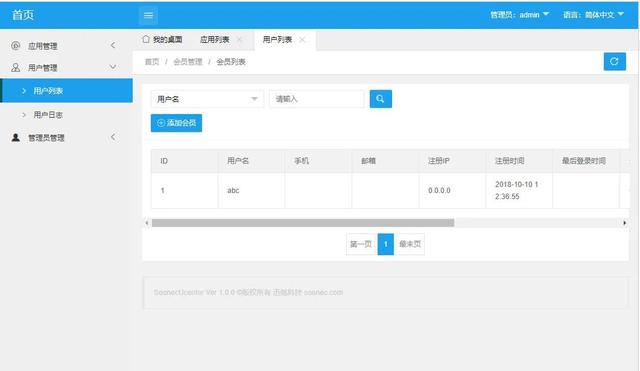Click 会员管理 in the breadcrumb
Image resolution: width=640 pixels, height=371 pixels.
click(x=188, y=62)
